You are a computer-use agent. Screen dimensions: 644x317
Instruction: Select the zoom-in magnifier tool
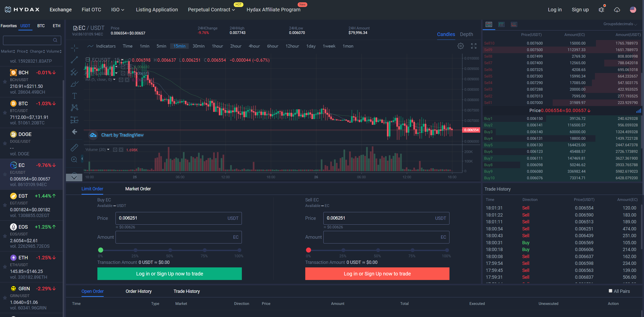[x=74, y=159]
